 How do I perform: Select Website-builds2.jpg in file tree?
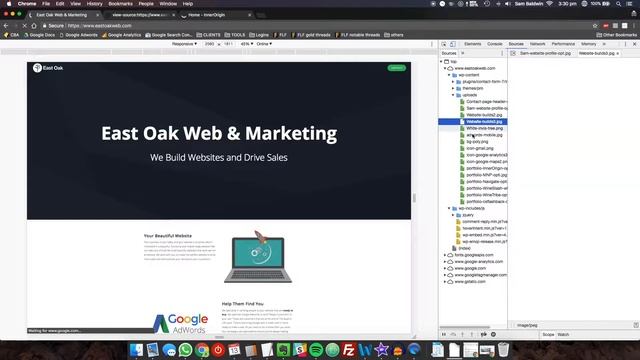[481, 115]
